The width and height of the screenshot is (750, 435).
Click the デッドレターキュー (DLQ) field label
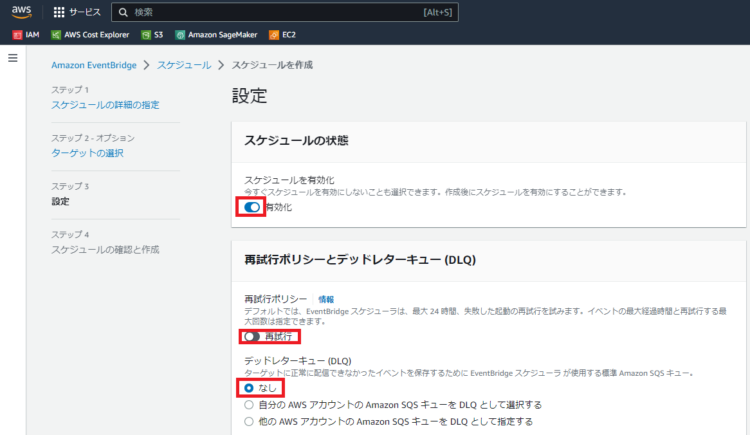coord(298,361)
